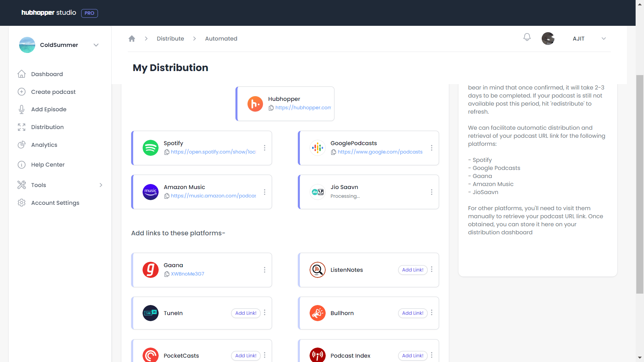This screenshot has width=644, height=362.
Task: Click the page vertical scrollbar
Action: click(x=640, y=184)
